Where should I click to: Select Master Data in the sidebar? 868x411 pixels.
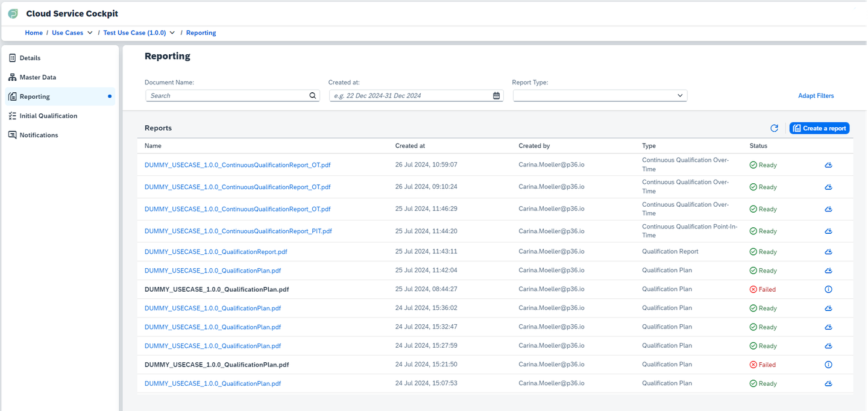38,77
